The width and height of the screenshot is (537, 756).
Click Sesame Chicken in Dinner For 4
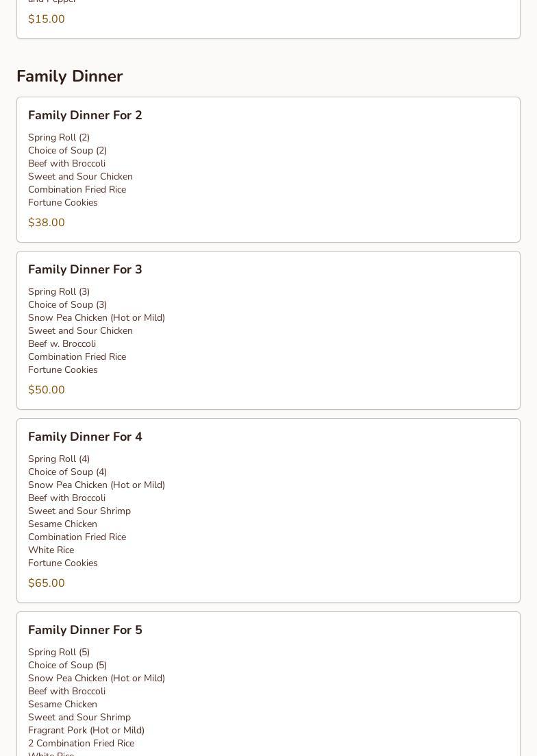62,524
